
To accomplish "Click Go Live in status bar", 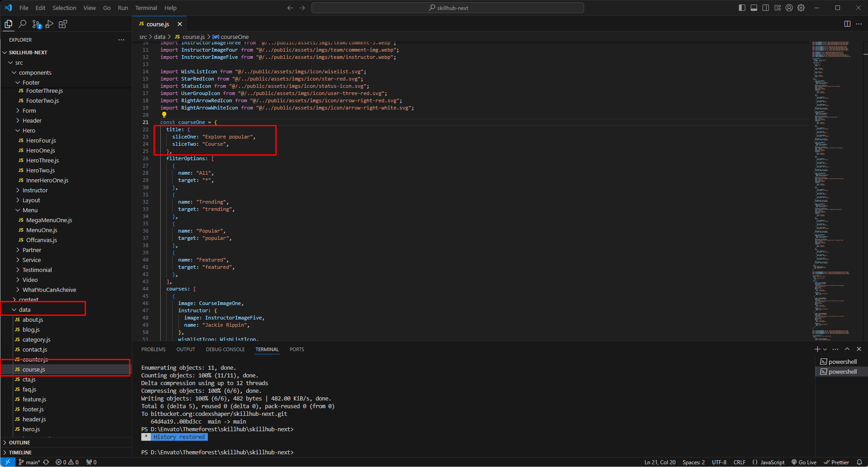I will [x=804, y=462].
